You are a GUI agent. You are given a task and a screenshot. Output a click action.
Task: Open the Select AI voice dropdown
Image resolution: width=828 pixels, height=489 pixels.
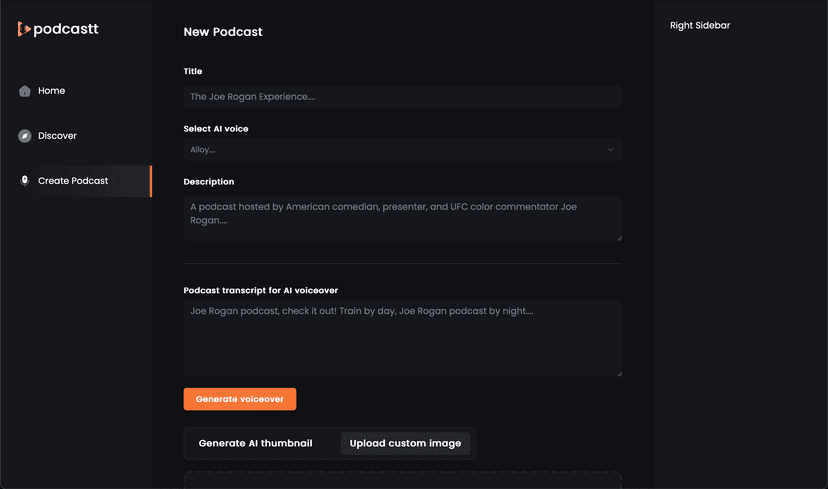[400, 150]
